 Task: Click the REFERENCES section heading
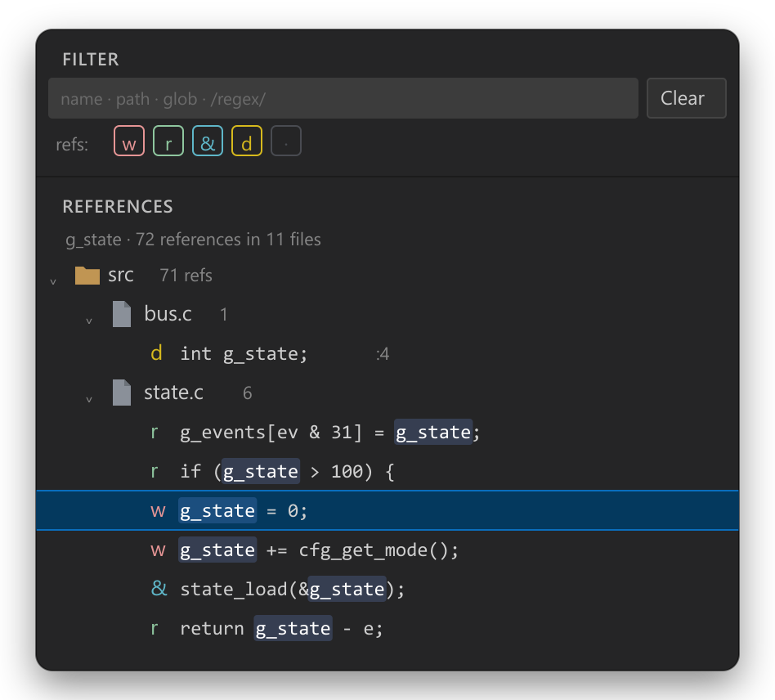[x=118, y=207]
